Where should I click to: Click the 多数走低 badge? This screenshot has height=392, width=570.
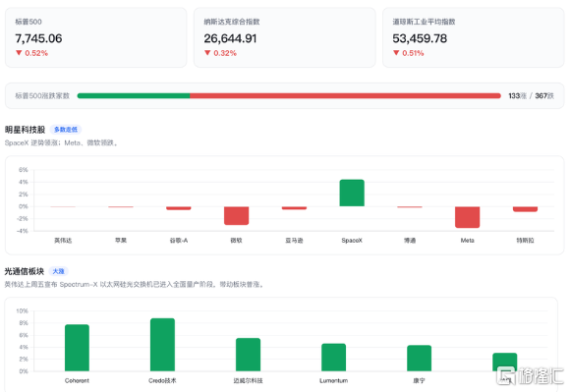pyautogui.click(x=66, y=130)
